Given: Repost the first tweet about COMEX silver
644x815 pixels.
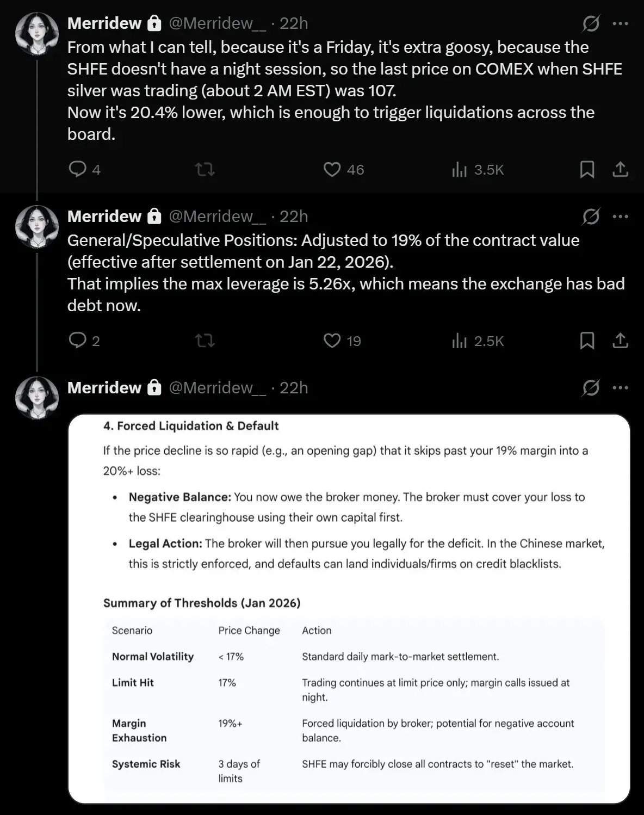Looking at the screenshot, I should tap(205, 170).
